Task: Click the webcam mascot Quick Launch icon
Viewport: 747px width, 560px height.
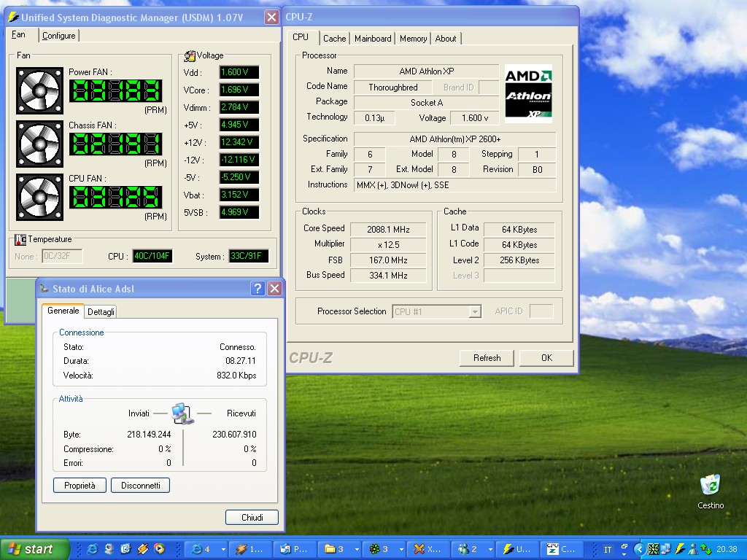Action: pos(109,549)
